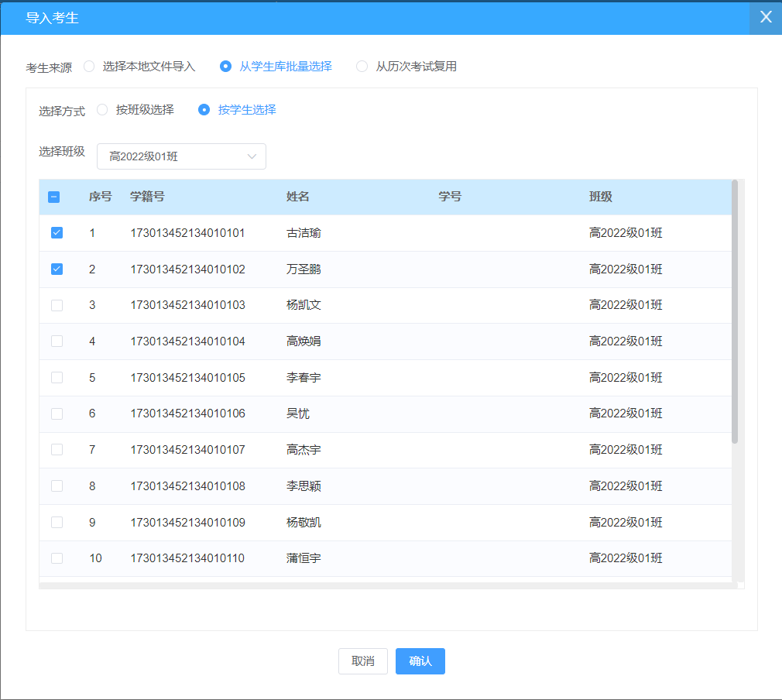Image resolution: width=782 pixels, height=700 pixels.
Task: Select 从学生库批量选择 radio option
Action: (x=225, y=67)
